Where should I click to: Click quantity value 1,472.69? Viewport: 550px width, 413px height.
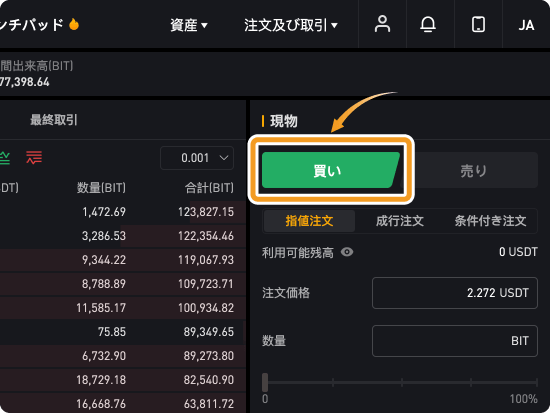click(104, 212)
